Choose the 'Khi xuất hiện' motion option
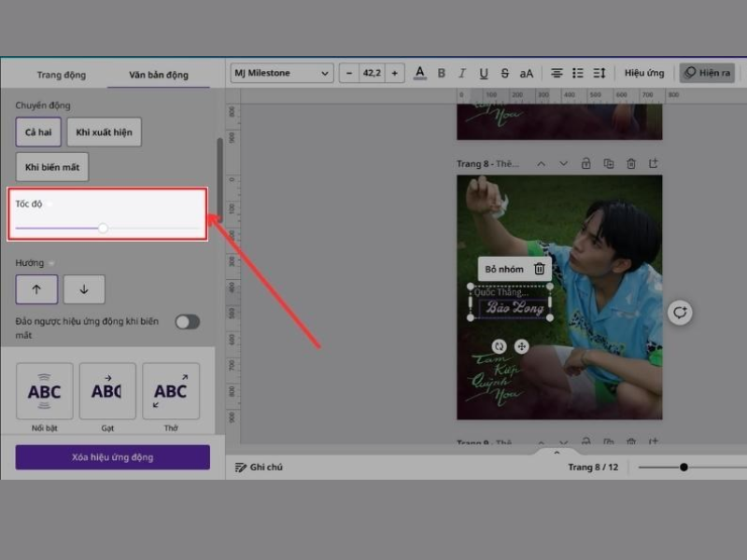Screen dimensions: 747x560 pyautogui.click(x=104, y=133)
